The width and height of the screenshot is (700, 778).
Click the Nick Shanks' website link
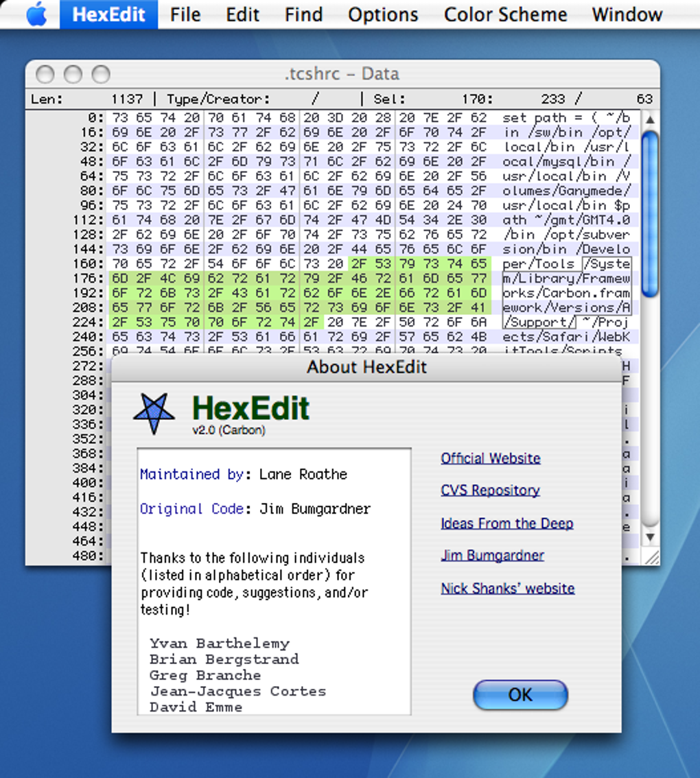click(x=508, y=589)
